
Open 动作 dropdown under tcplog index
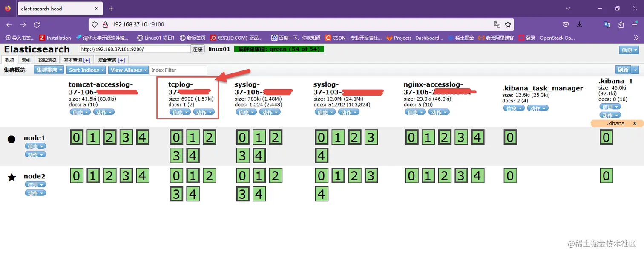pos(204,112)
